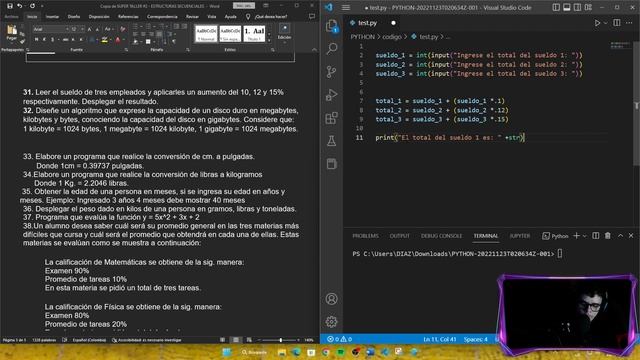Kill the terminal with the trash icon
640x360 pixels.
608,236
